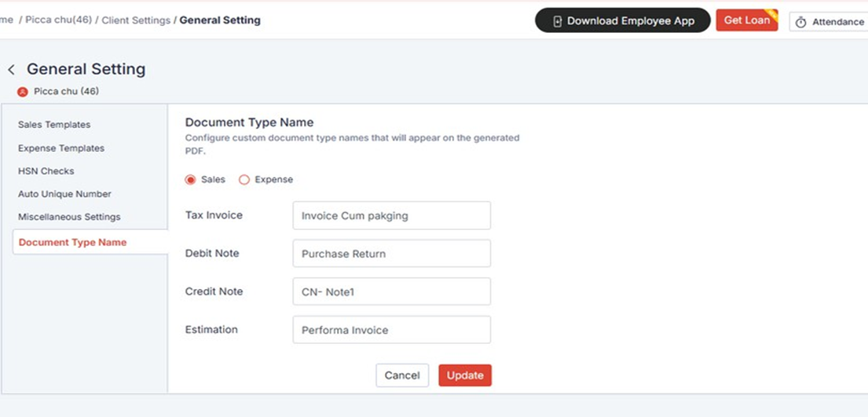Click Client Settings breadcrumb link

point(136,20)
